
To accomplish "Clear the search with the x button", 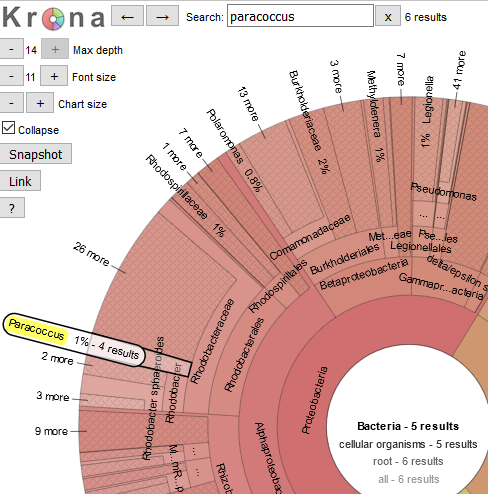I will (x=388, y=16).
